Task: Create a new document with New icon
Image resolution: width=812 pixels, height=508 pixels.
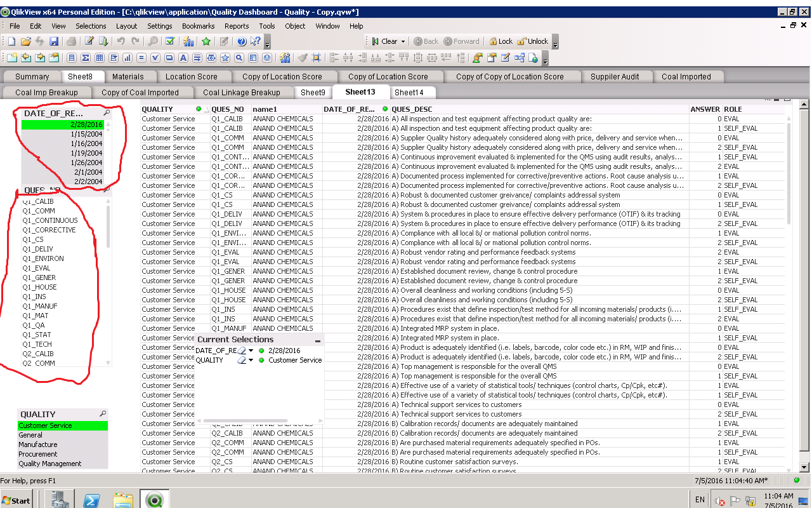Action: [x=11, y=41]
